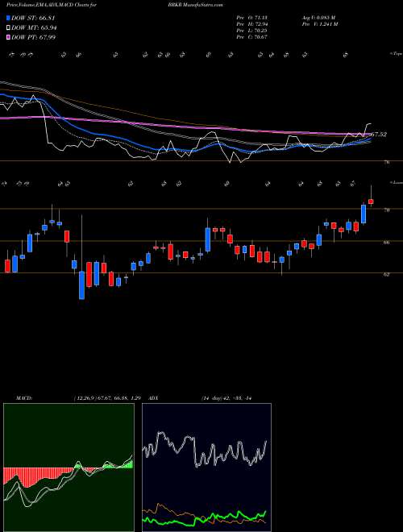Screen dimensions: 403x532
Task: Click the green +DI line in the ADX panel
Action: point(204,518)
